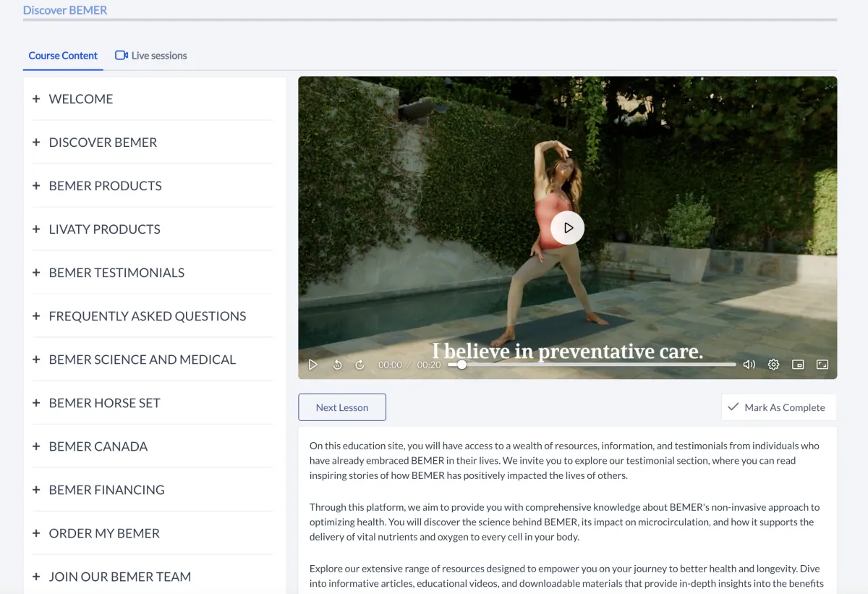Select the DISCOVER BEMER section title
868x594 pixels.
click(103, 143)
